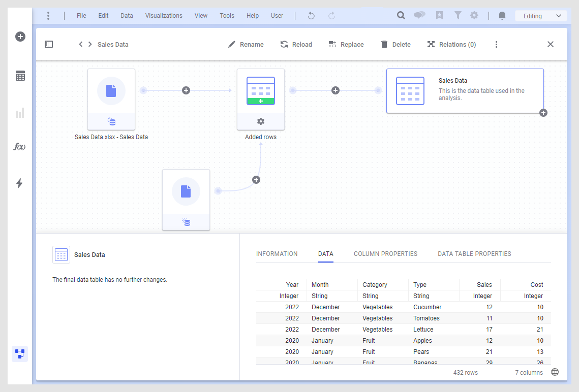The image size is (579, 392).
Task: Click Replace button
Action: pyautogui.click(x=346, y=44)
